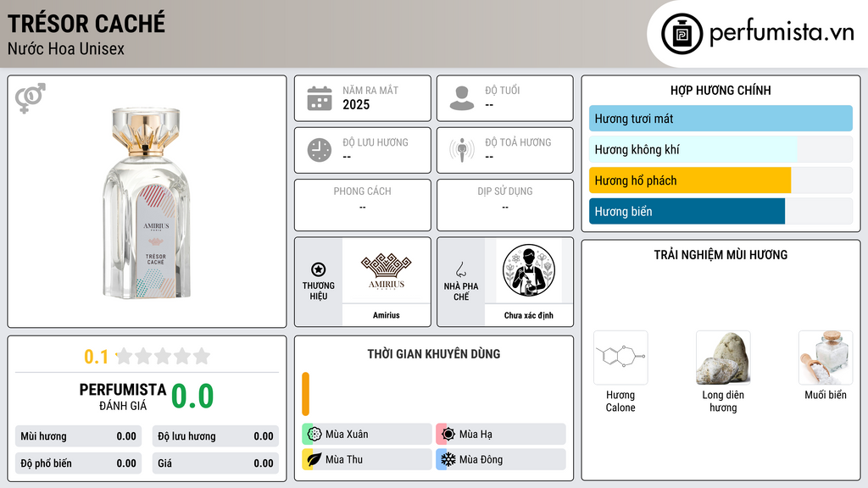Click the Mùi hương 0.00 score row
Viewport: 868px width, 488px height.
(x=79, y=436)
